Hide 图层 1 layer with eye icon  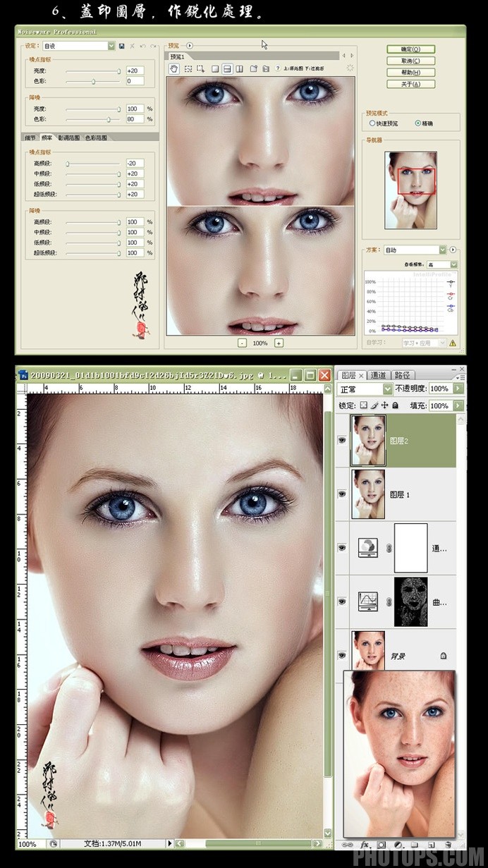pos(342,494)
